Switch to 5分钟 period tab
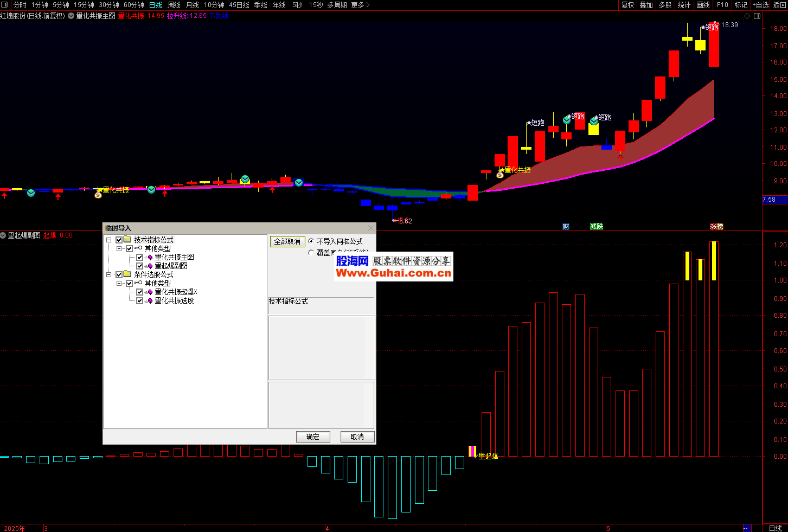The height and width of the screenshot is (532, 788). 61,5
